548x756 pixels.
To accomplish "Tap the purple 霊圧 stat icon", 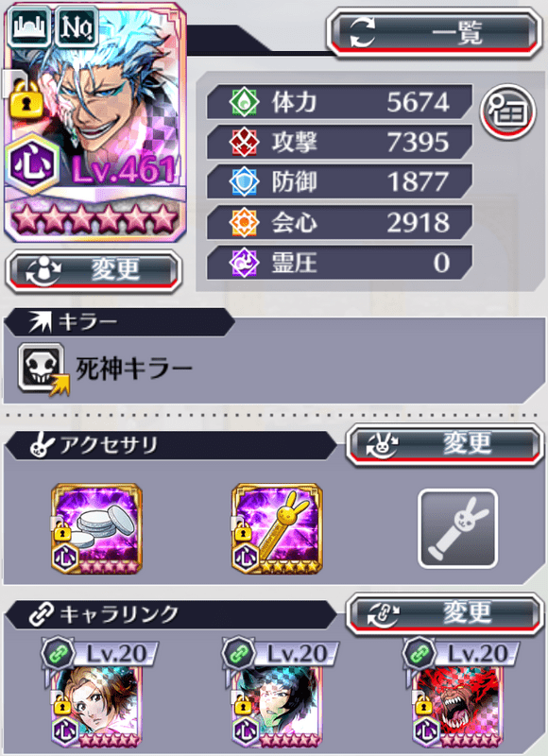I will (244, 263).
